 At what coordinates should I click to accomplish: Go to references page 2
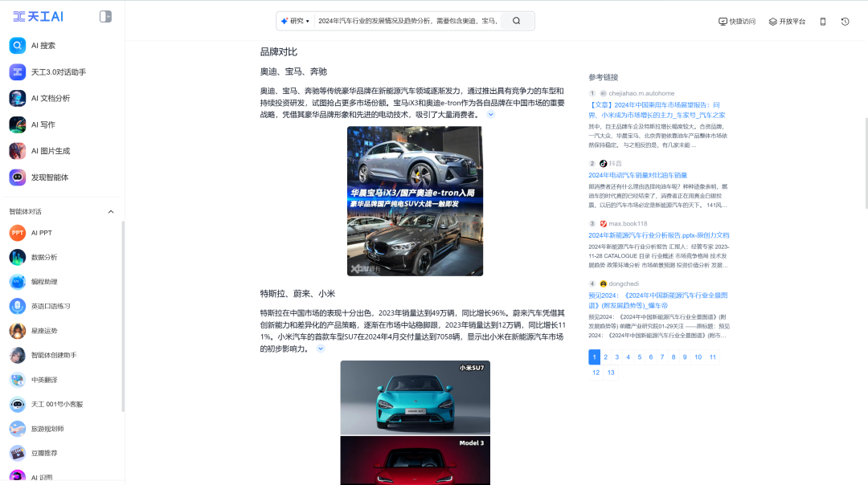pyautogui.click(x=606, y=357)
